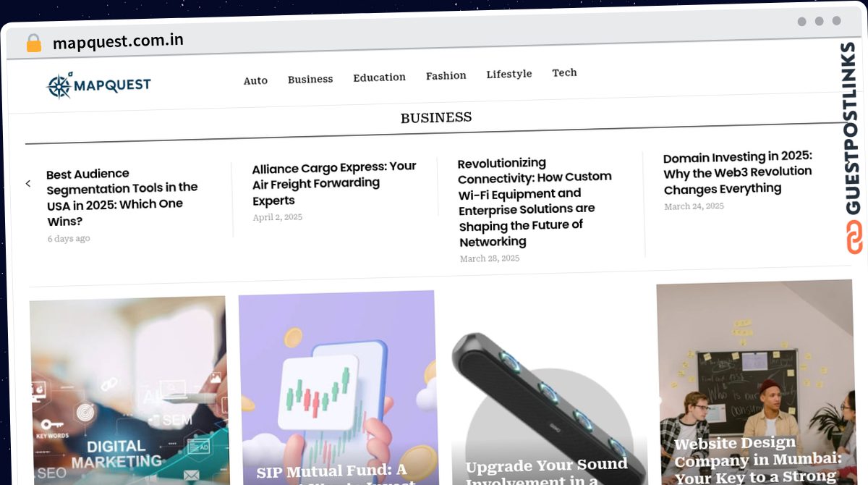Open Website Design Company in Mumbai post
Viewport: 868px width, 485px height.
point(755,382)
